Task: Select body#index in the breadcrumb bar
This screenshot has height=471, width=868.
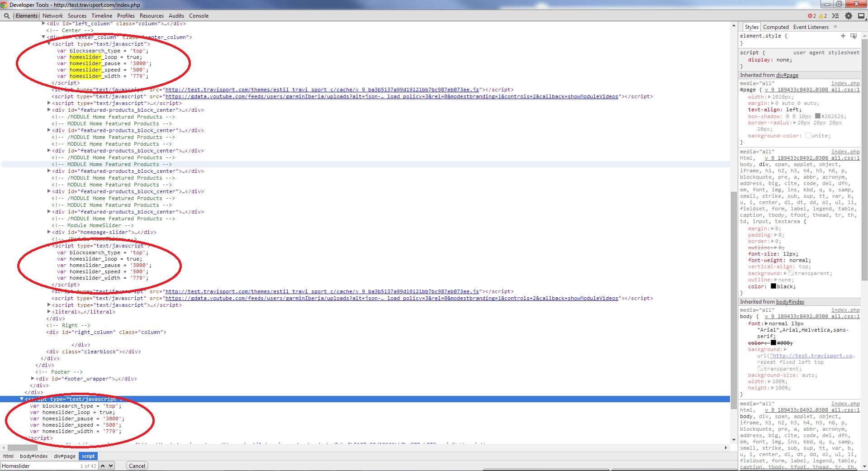Action: [x=33, y=456]
